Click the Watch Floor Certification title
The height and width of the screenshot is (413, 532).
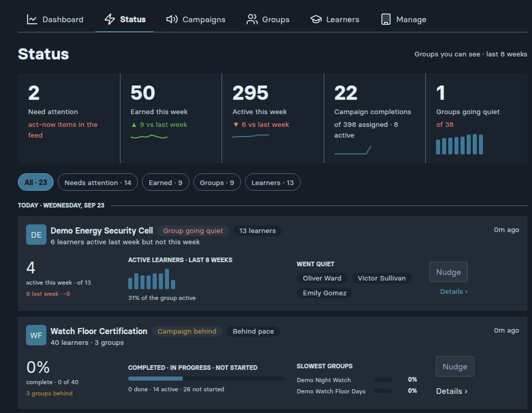[x=99, y=331]
